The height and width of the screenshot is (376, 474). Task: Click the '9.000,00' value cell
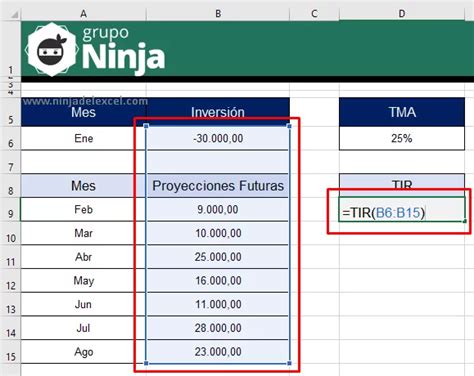click(218, 209)
